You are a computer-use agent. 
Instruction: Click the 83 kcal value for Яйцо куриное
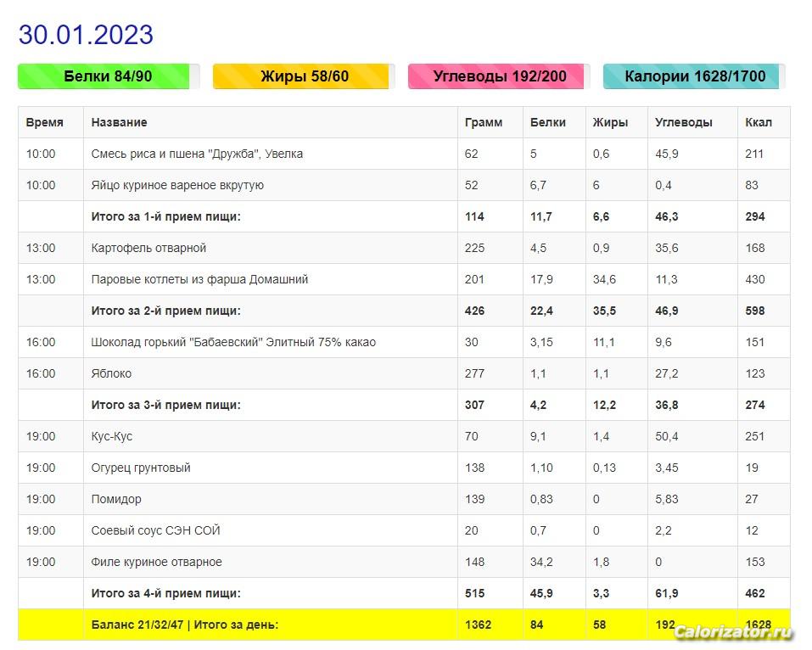(752, 185)
